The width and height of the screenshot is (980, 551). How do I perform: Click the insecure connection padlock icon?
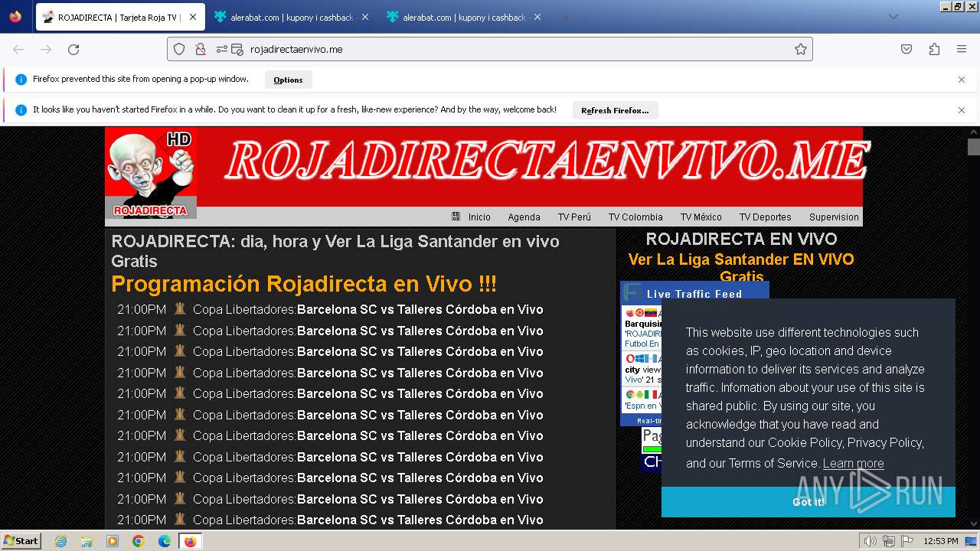point(200,49)
